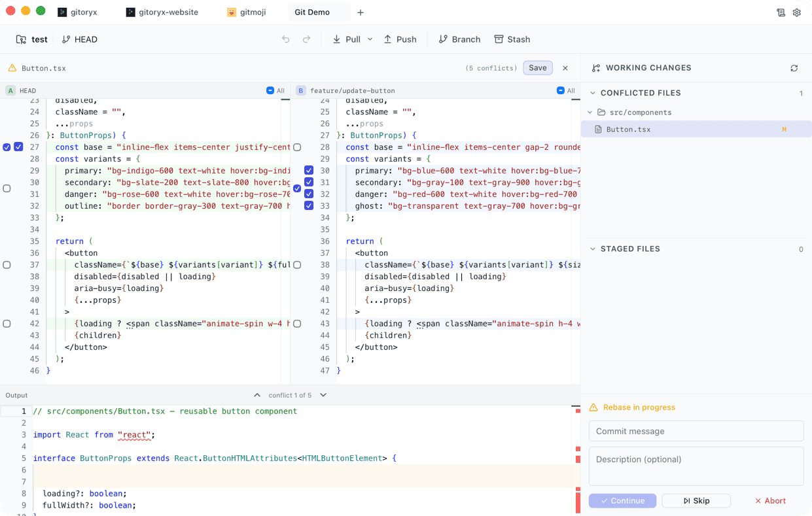
Task: Click the Rebase in progress warning icon
Action: point(593,407)
